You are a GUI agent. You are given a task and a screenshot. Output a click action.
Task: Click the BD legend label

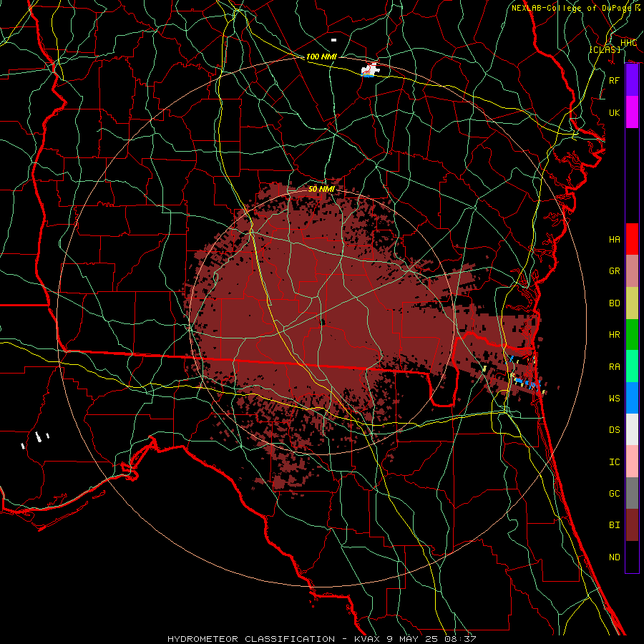(x=614, y=303)
